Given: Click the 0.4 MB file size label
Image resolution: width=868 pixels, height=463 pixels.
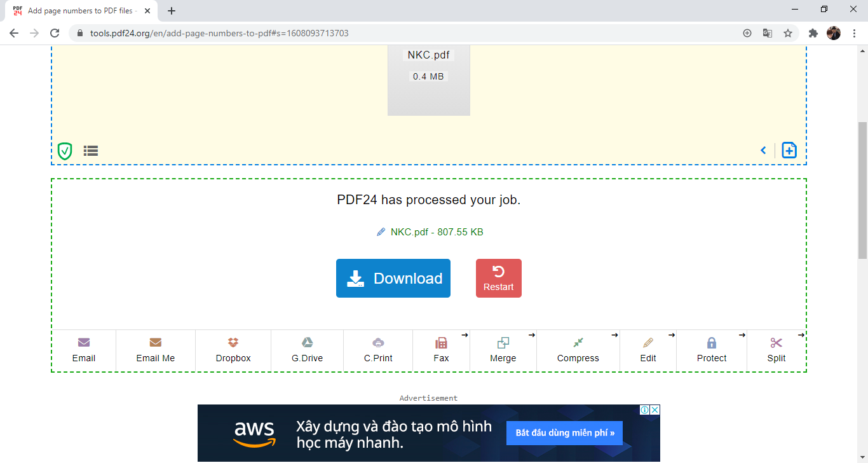Looking at the screenshot, I should pos(429,76).
